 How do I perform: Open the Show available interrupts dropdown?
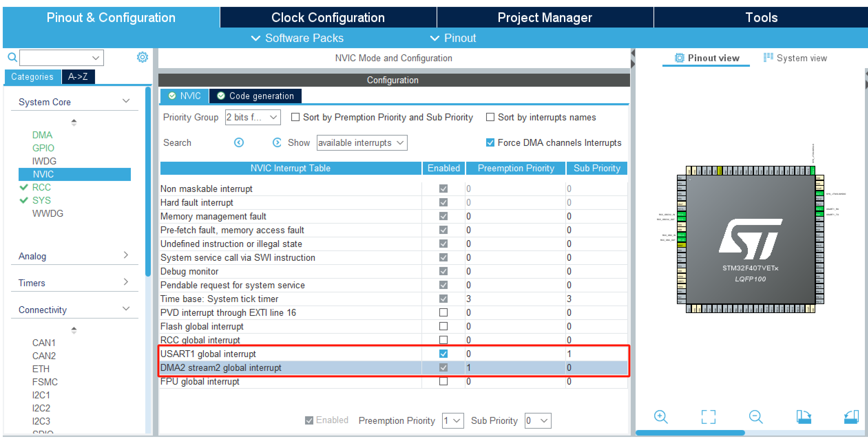click(362, 143)
